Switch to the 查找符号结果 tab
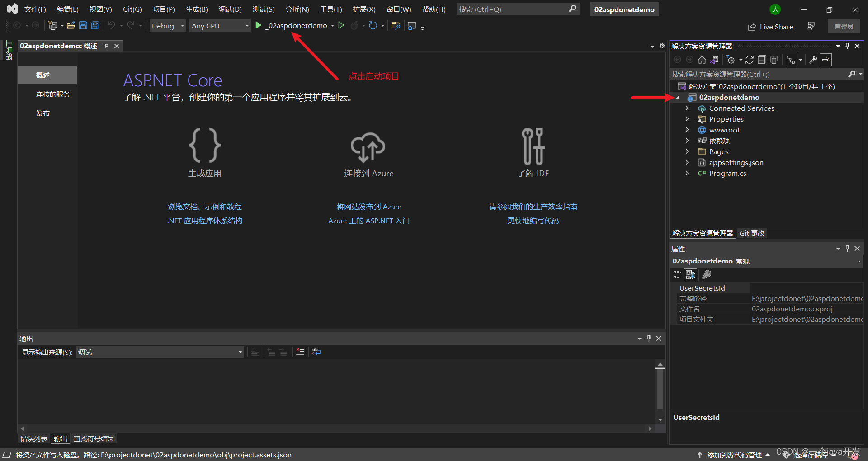Viewport: 868px width, 461px height. click(94, 438)
